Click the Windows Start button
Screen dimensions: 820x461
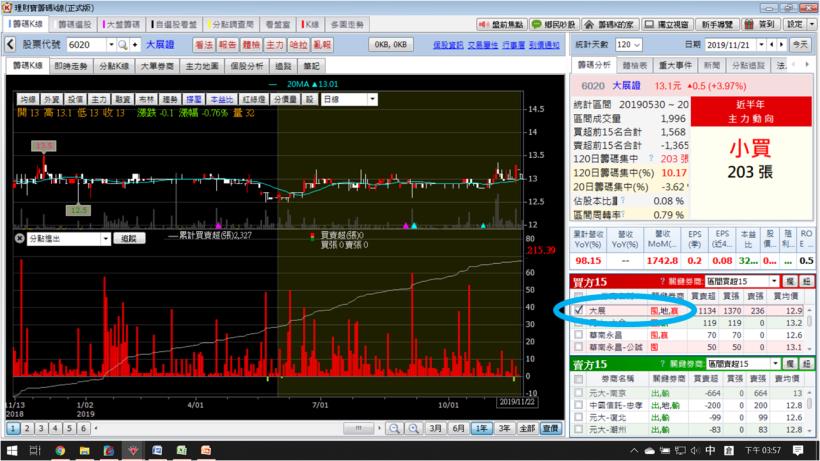pos(11,451)
